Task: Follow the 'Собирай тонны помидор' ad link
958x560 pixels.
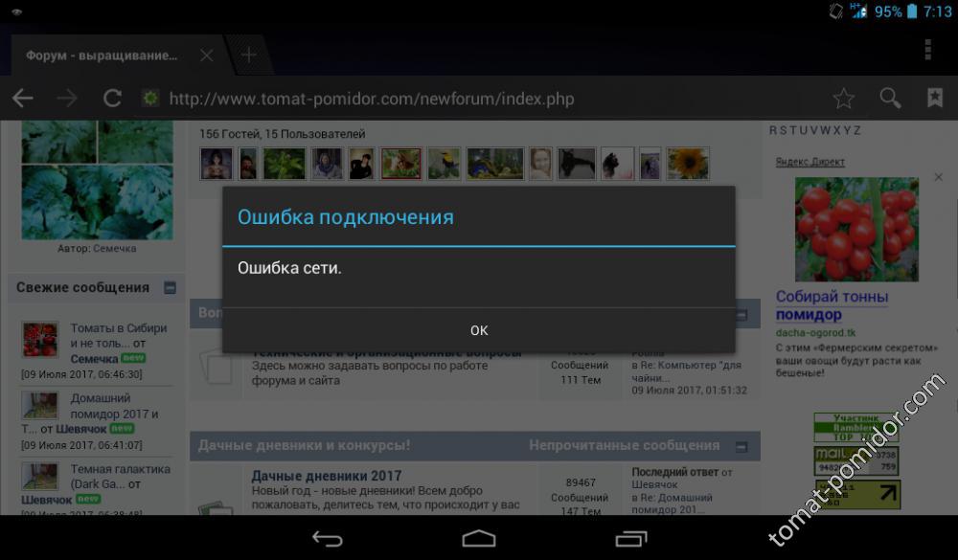Action: click(x=833, y=305)
